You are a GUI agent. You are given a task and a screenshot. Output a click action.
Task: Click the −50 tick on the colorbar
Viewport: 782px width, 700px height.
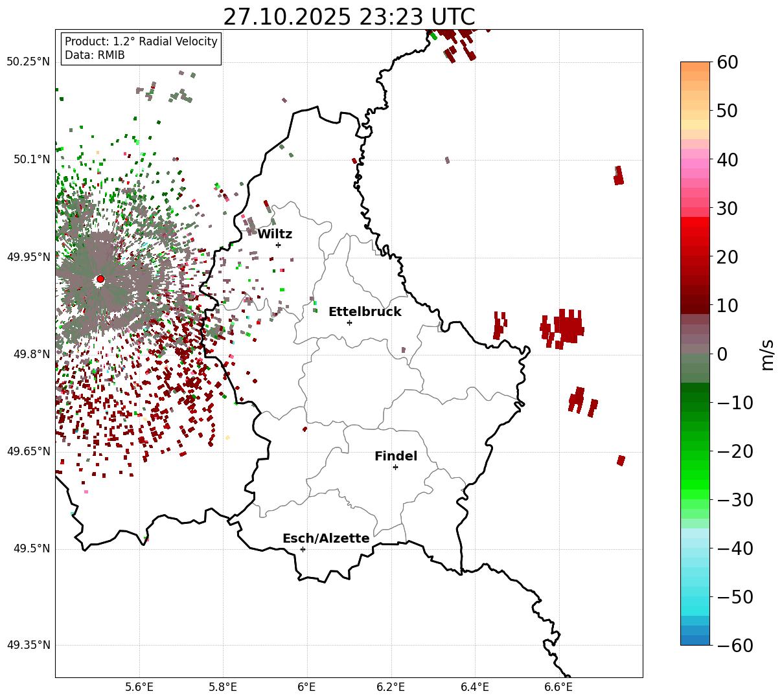click(x=735, y=597)
